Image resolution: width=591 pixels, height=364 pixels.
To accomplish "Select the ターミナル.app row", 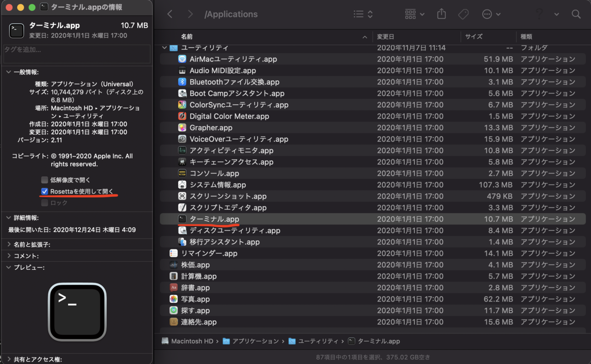I will tap(372, 219).
